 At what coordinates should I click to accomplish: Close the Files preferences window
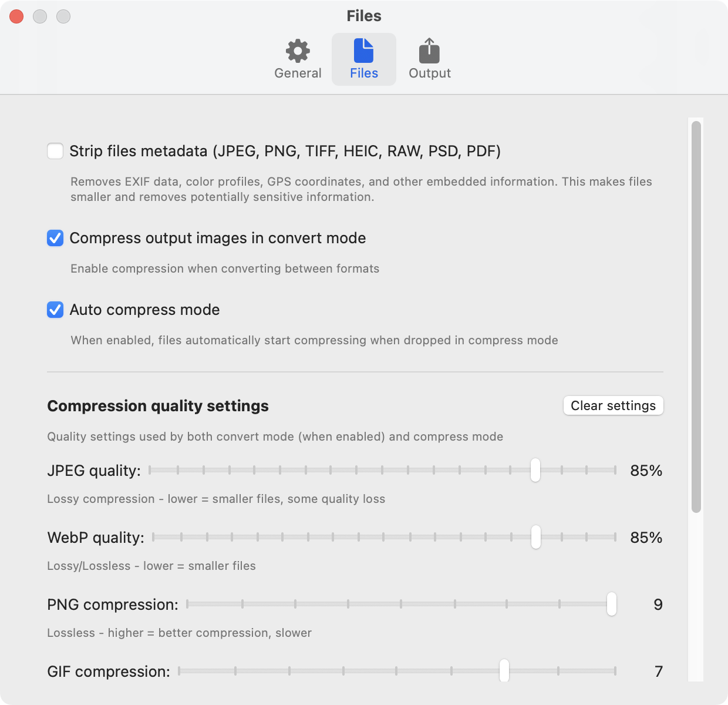coord(16,16)
